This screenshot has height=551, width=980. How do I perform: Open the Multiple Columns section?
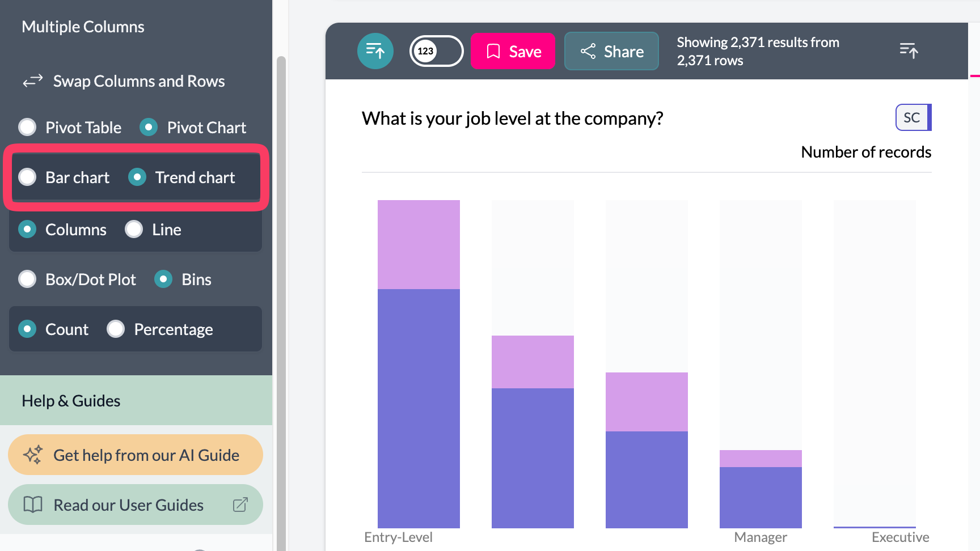coord(83,27)
